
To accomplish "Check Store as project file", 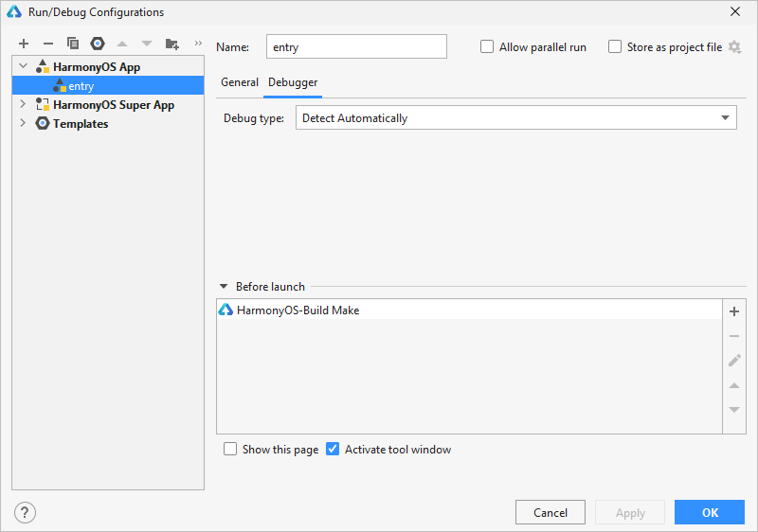I will [x=615, y=46].
